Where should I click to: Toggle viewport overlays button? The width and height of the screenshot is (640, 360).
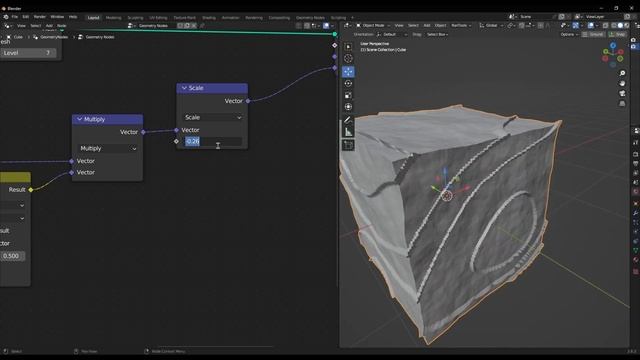pyautogui.click(x=591, y=25)
